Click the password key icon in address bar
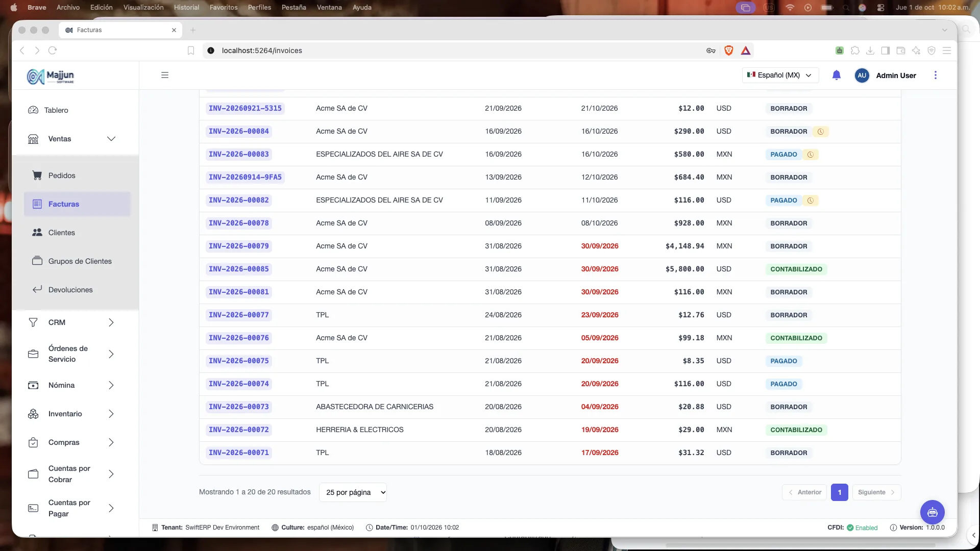The image size is (980, 551). pos(711,50)
